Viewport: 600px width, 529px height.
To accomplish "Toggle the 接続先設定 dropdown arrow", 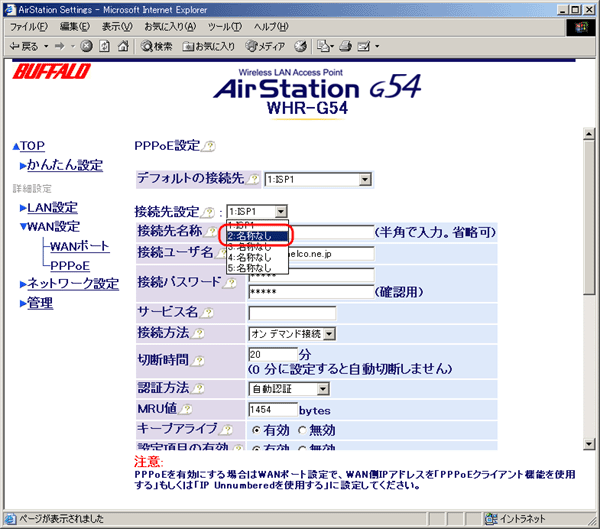I will (280, 211).
